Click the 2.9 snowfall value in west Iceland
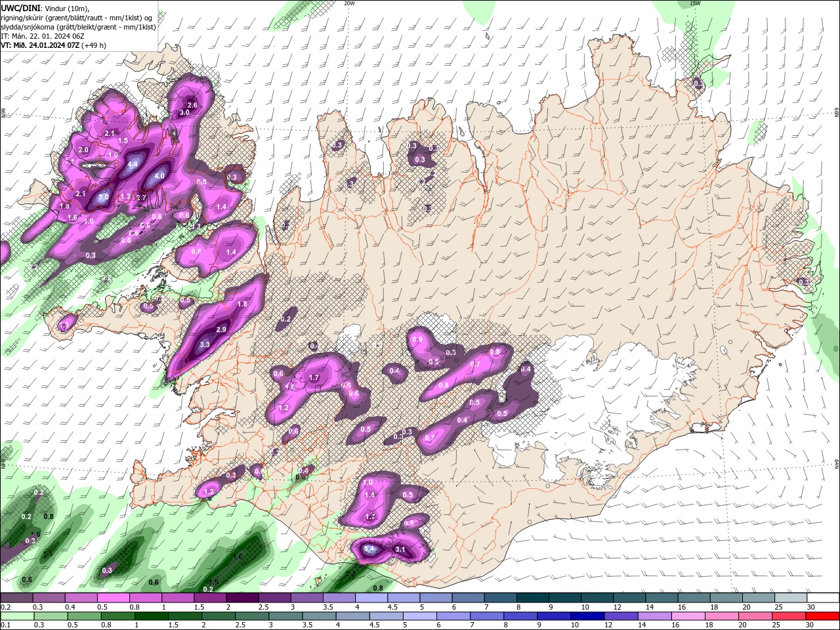 pyautogui.click(x=221, y=329)
